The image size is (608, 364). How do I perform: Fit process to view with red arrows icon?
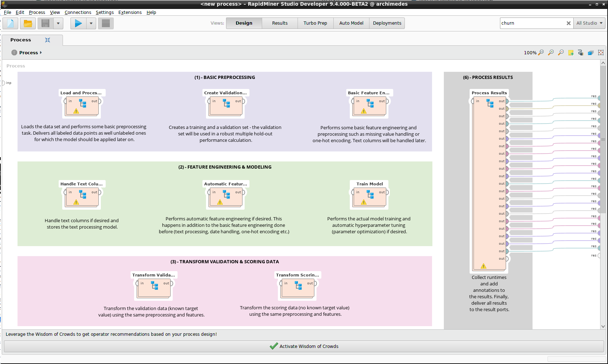(x=601, y=53)
